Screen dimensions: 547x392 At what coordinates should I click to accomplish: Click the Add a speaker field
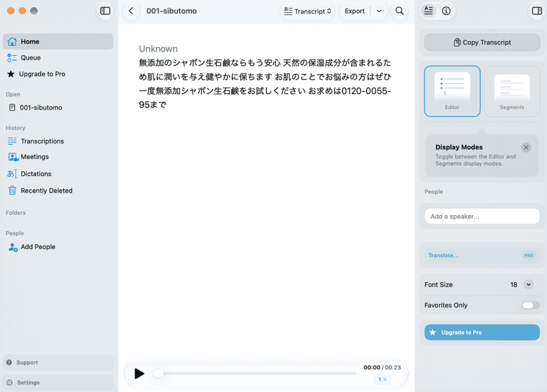[x=482, y=216]
